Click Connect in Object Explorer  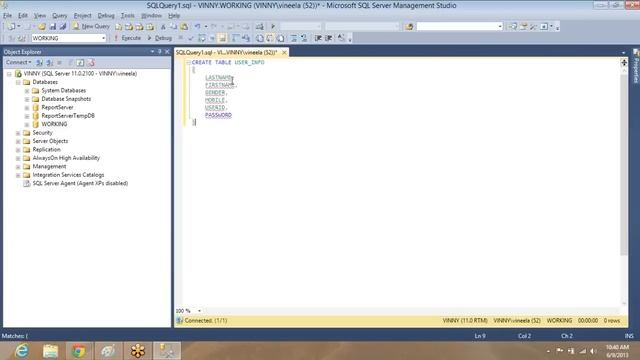(x=18, y=62)
